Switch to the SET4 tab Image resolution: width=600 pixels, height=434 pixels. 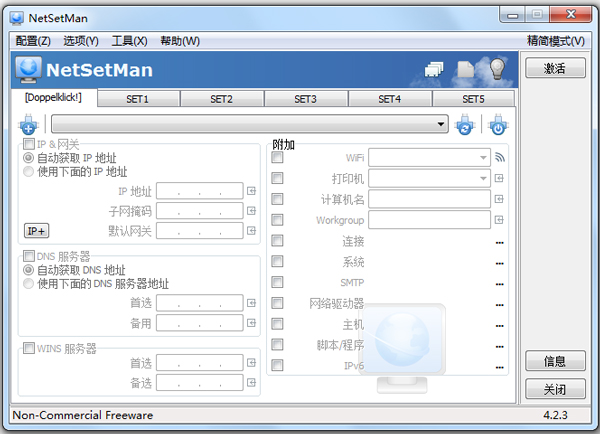coord(390,99)
